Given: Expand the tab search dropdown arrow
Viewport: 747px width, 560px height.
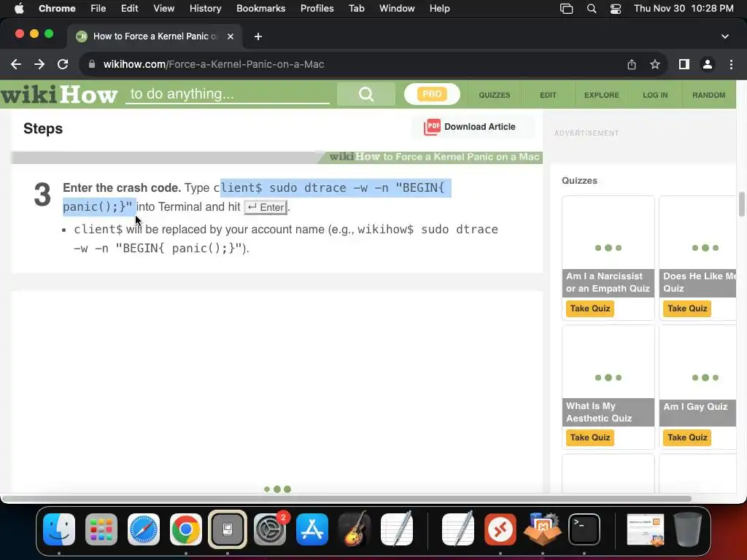Looking at the screenshot, I should (x=724, y=36).
